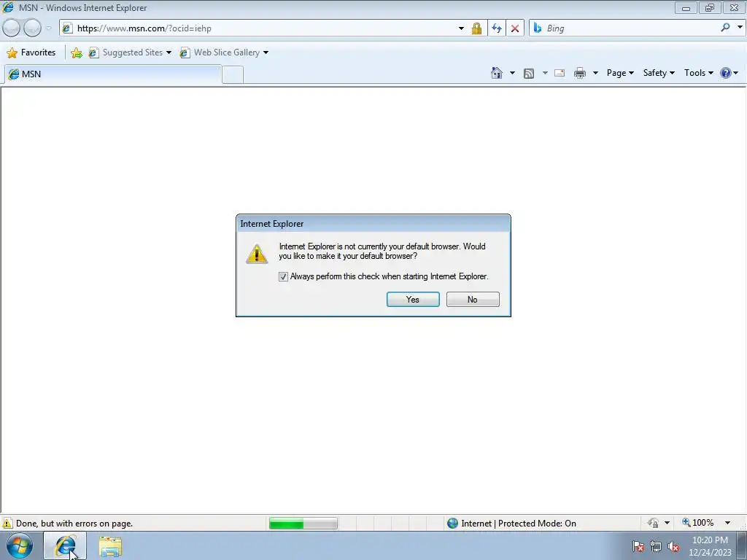The height and width of the screenshot is (560, 747).
Task: Click the Forward navigation button
Action: [32, 28]
